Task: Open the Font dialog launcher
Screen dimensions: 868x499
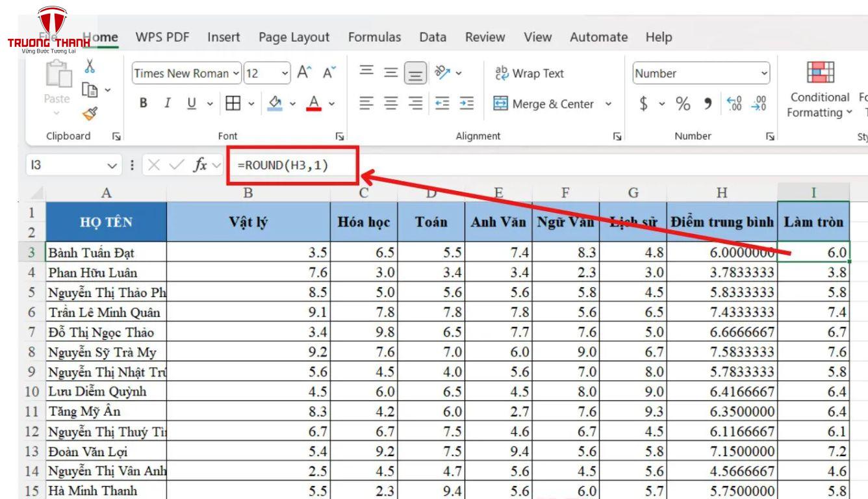Action: 339,136
